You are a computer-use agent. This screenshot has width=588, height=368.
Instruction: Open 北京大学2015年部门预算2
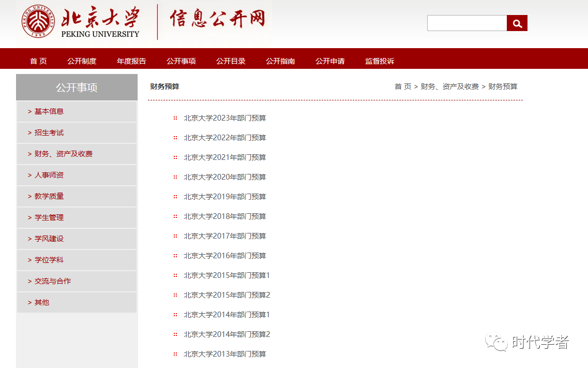click(227, 295)
